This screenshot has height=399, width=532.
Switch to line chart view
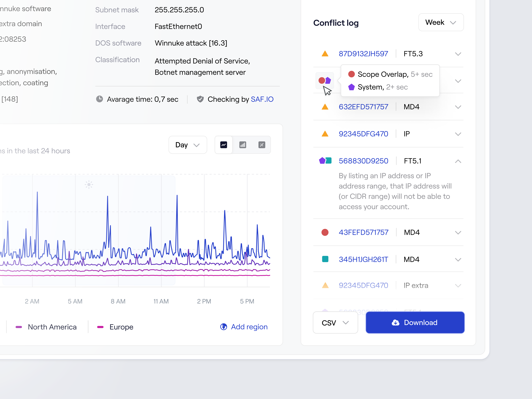coord(224,145)
